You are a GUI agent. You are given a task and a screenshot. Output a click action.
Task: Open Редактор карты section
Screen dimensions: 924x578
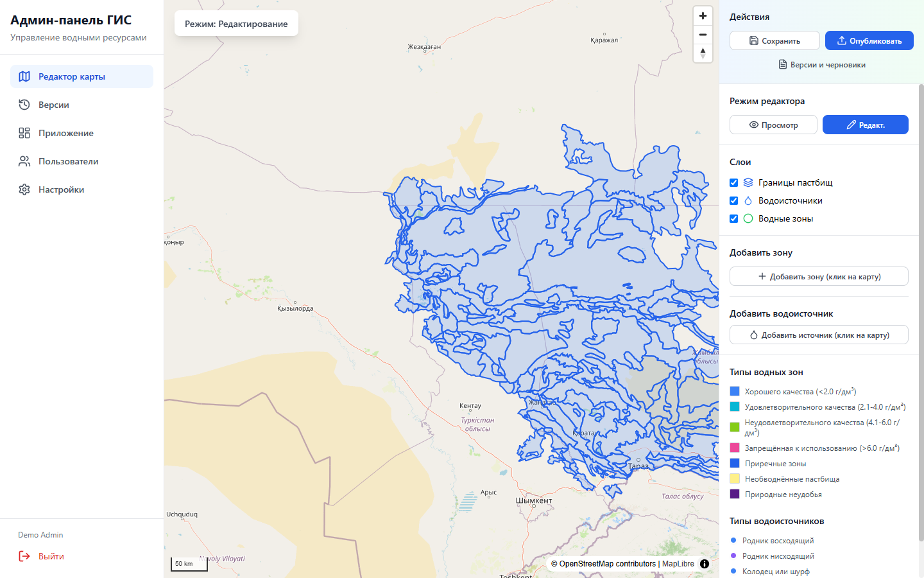tap(81, 76)
